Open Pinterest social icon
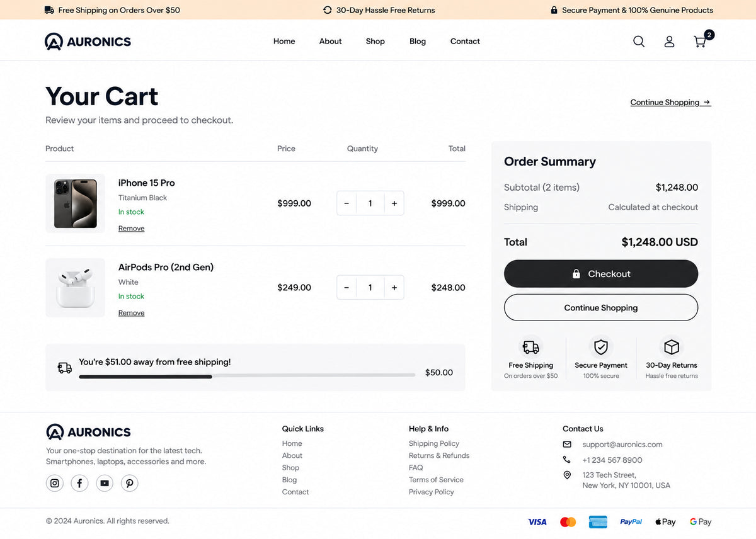Screen dimensions: 756x539 [129, 483]
